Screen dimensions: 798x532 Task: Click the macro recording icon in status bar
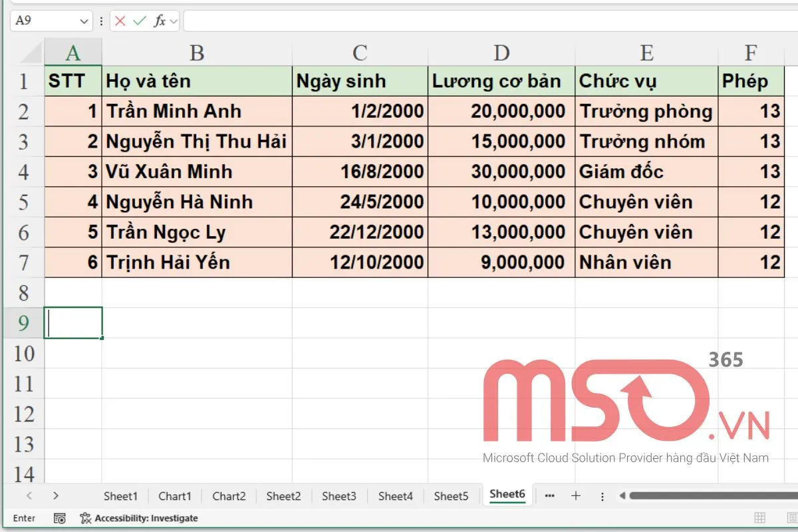point(60,517)
